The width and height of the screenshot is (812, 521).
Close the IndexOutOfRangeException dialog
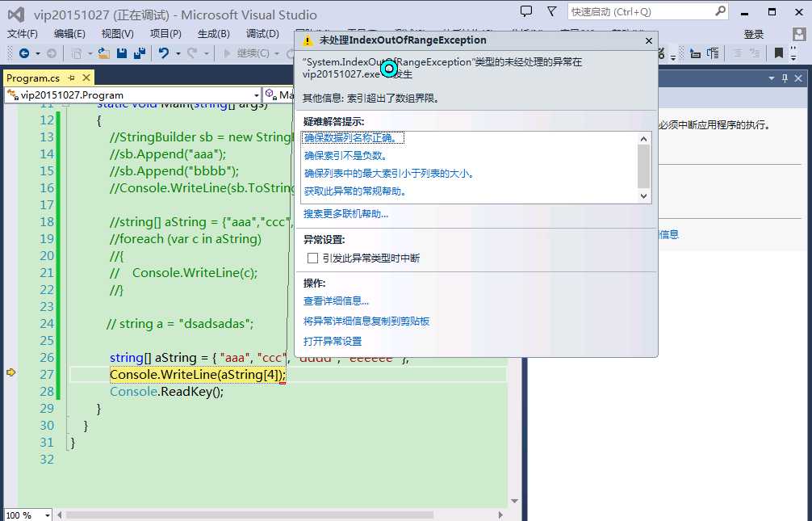pyautogui.click(x=649, y=40)
